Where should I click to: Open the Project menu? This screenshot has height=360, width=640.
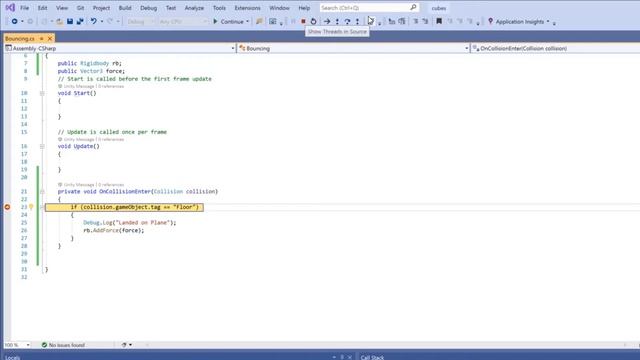(101, 8)
